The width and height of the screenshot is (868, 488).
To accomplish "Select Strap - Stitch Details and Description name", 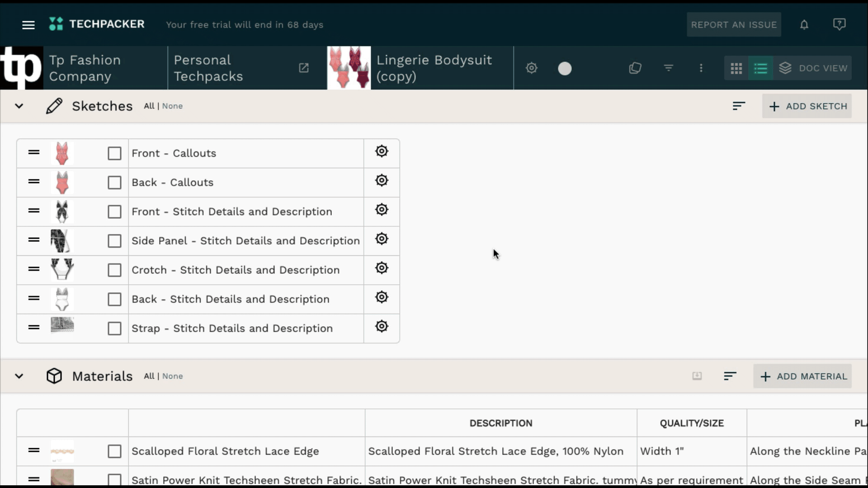I will pos(232,328).
